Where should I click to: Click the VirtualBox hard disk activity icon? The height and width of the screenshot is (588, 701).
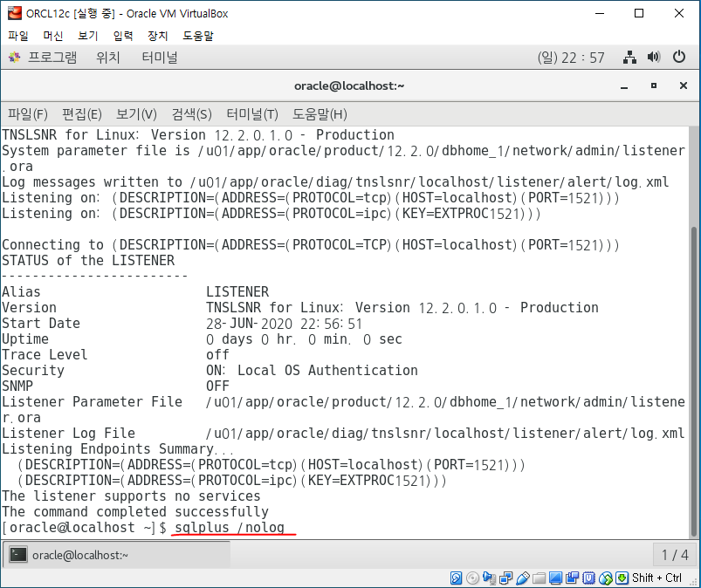click(x=456, y=578)
